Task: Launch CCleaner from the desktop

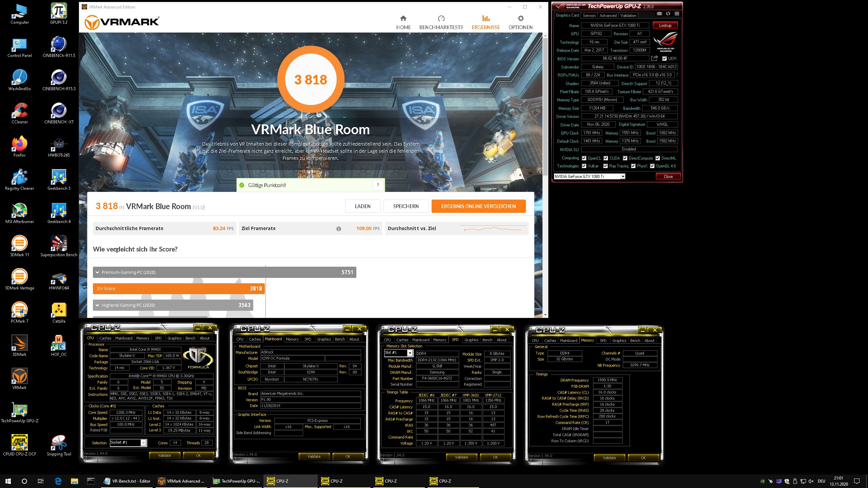Action: [x=20, y=113]
